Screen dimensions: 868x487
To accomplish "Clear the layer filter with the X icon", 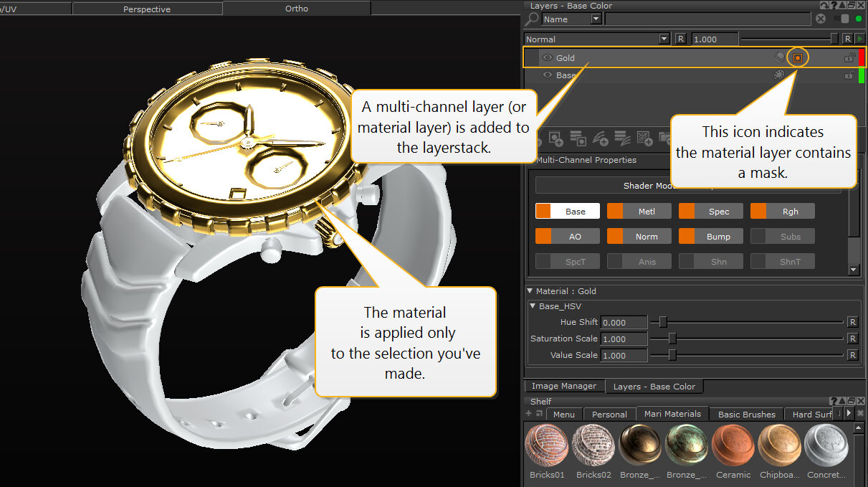I will pos(821,19).
